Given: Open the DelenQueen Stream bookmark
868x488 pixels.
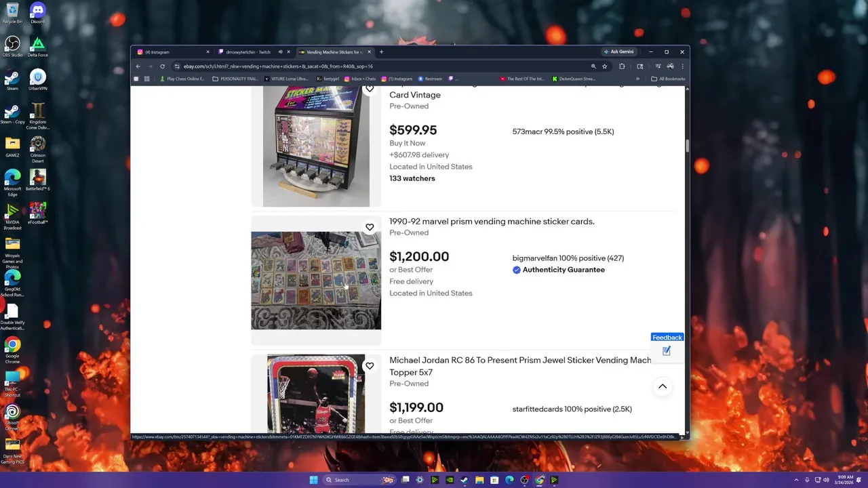Looking at the screenshot, I should click(574, 79).
